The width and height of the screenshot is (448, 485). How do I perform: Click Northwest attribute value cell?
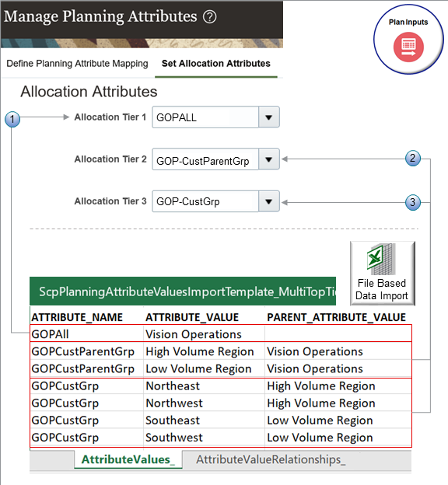tap(204, 403)
